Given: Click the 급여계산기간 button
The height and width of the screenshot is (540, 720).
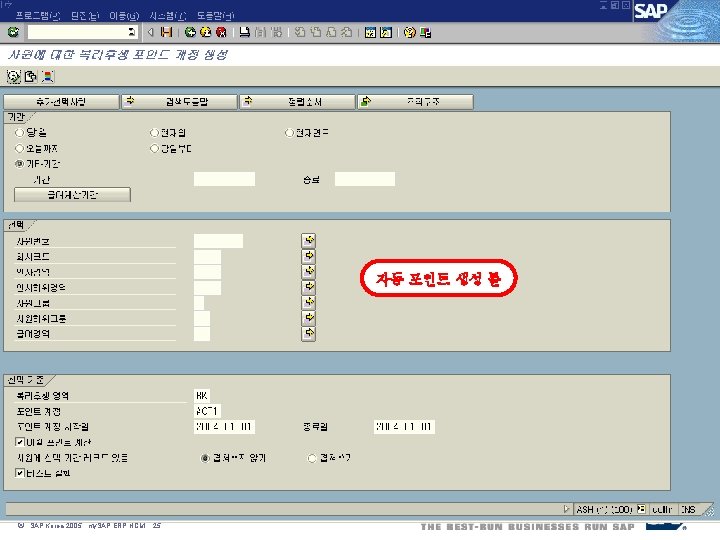Looking at the screenshot, I should (x=73, y=195).
